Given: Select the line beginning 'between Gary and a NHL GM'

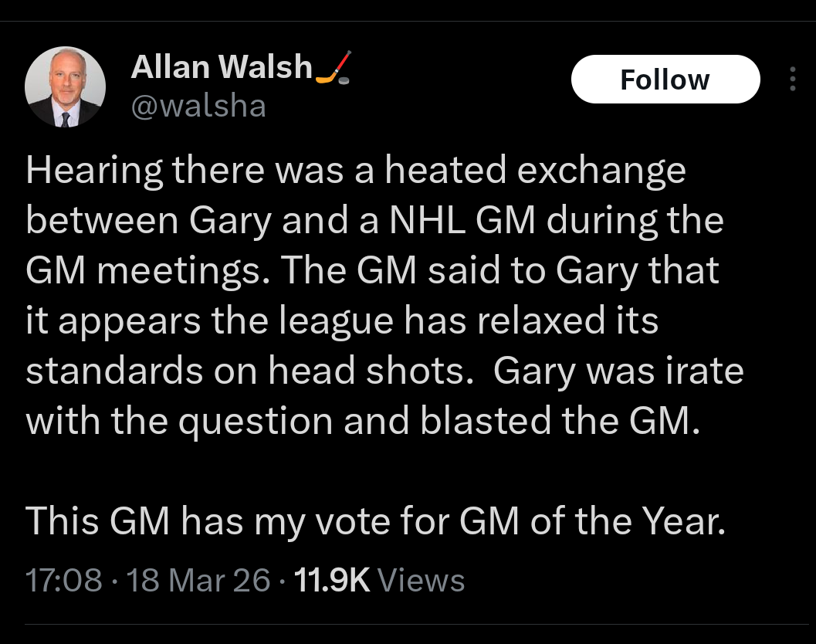Looking at the screenshot, I should [x=374, y=221].
